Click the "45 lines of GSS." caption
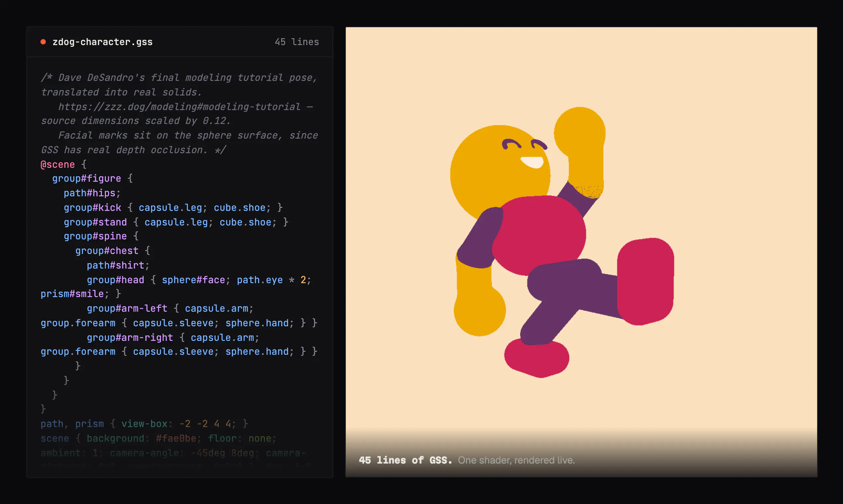Image resolution: width=843 pixels, height=504 pixels. coord(406,460)
